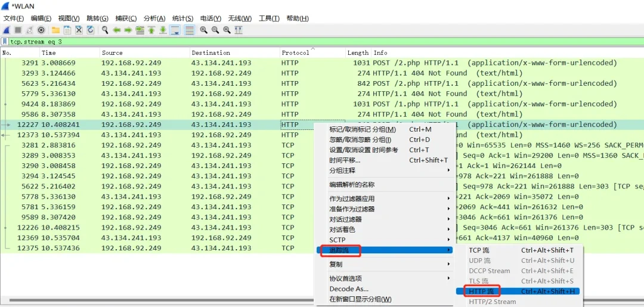Toggle auto-scroll during live capture

[175, 30]
